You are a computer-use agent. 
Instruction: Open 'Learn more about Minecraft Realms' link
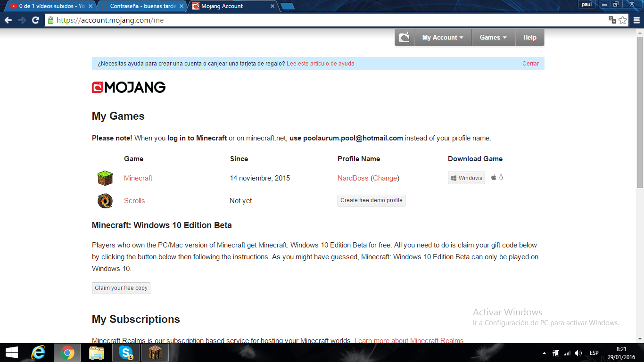point(409,340)
